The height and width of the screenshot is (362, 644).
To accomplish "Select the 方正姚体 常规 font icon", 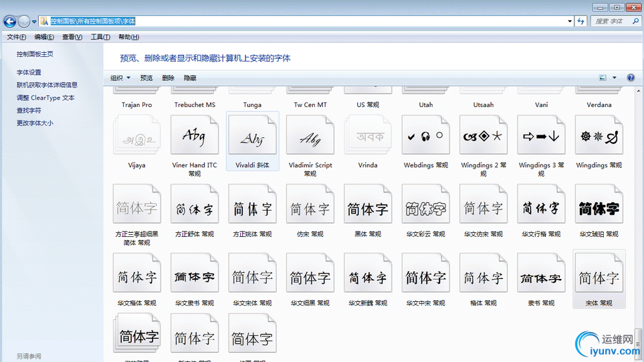I will pos(253,204).
